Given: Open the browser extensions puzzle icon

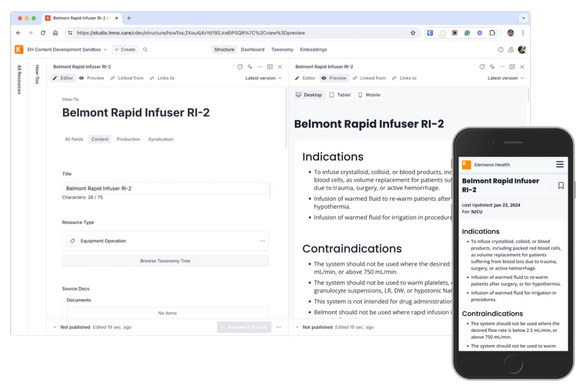Looking at the screenshot, I should (492, 33).
